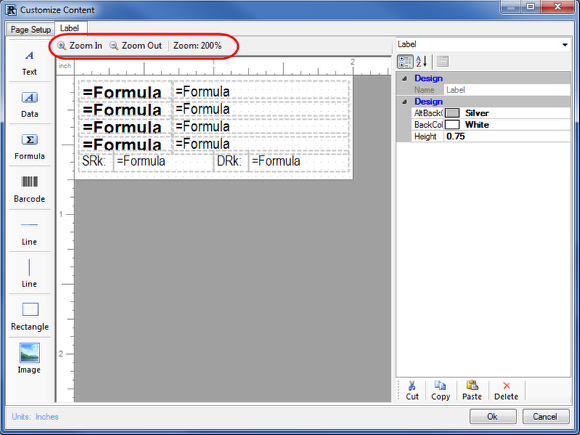Select the Text tool

click(29, 62)
